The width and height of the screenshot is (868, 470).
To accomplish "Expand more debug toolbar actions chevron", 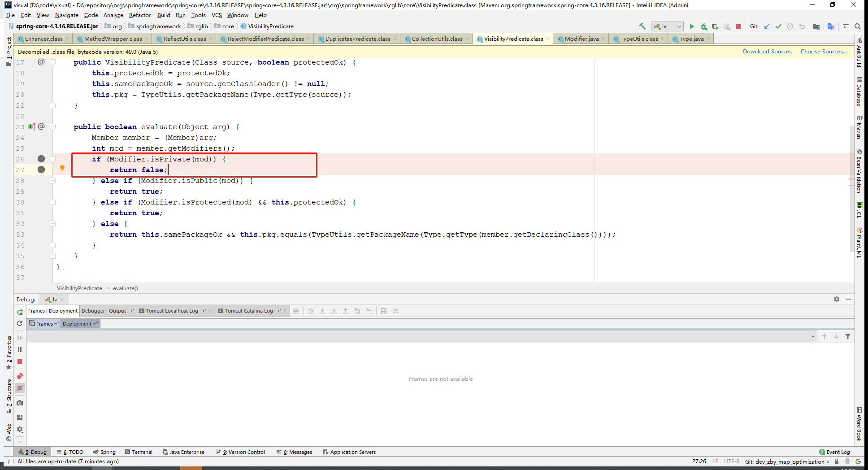I will tap(20, 441).
